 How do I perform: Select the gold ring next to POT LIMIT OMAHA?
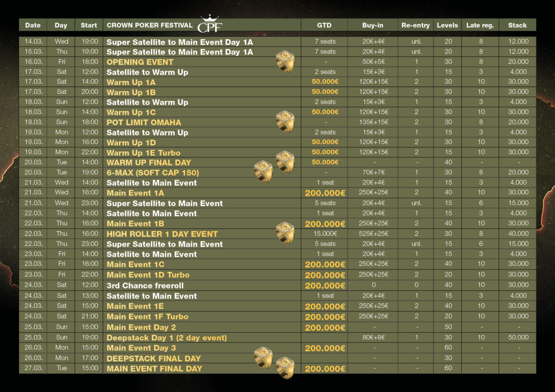pyautogui.click(x=285, y=122)
